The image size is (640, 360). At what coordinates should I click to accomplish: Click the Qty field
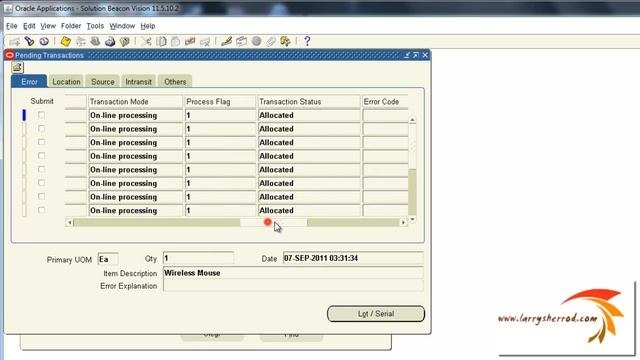[198, 258]
